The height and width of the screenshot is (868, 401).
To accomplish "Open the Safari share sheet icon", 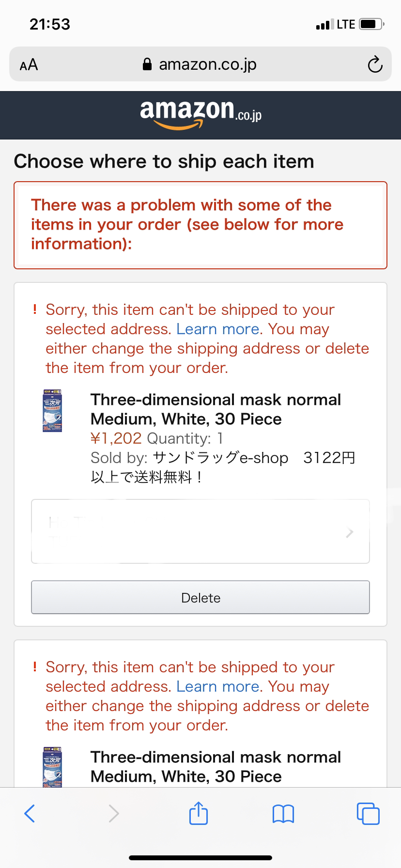I will 198,813.
